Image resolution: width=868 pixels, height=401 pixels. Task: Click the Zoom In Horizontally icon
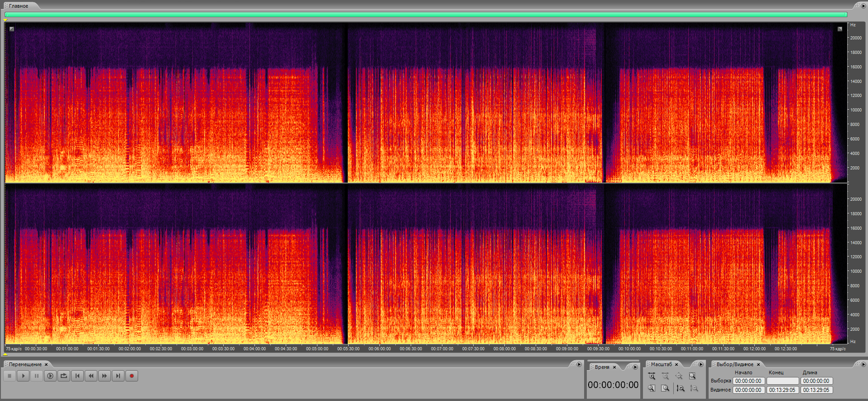[x=652, y=376]
